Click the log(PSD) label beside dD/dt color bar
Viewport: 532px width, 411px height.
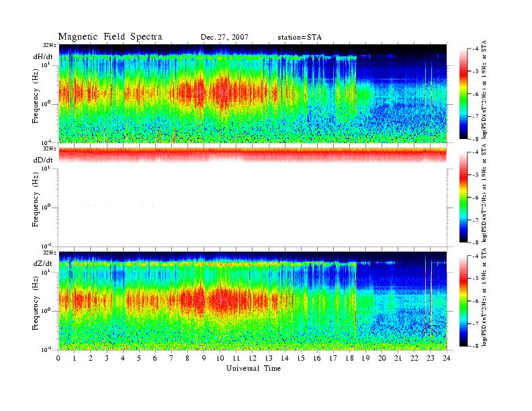tap(484, 193)
